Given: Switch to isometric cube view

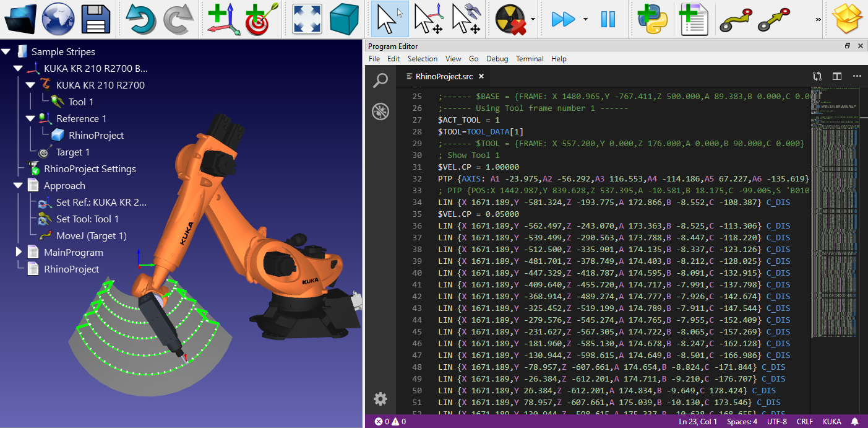Looking at the screenshot, I should (x=345, y=19).
